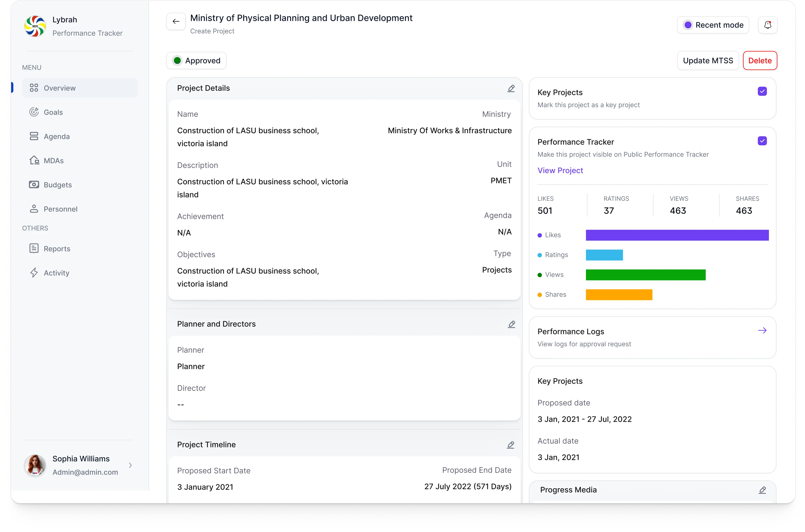Edit Project Details with pencil icon
The width and height of the screenshot is (805, 532).
(511, 89)
